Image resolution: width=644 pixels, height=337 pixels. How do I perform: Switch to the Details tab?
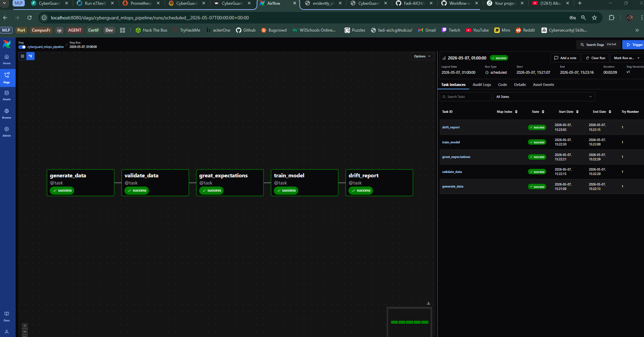click(520, 85)
